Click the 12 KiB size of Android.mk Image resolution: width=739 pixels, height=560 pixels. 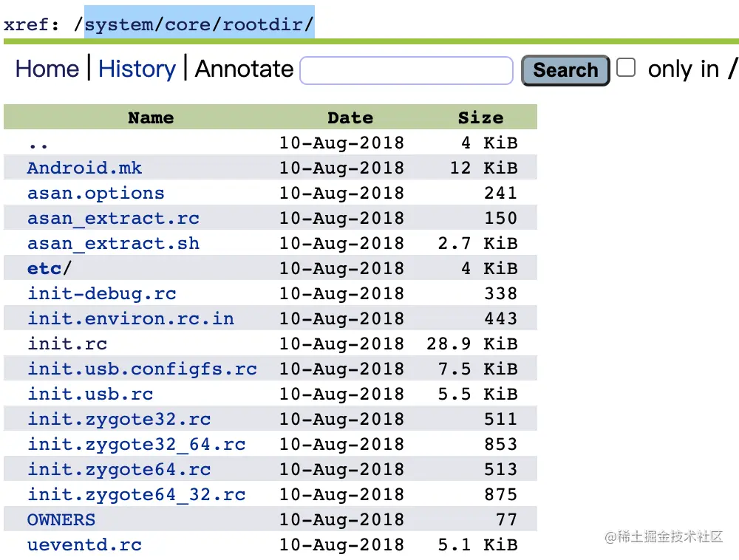tap(484, 168)
